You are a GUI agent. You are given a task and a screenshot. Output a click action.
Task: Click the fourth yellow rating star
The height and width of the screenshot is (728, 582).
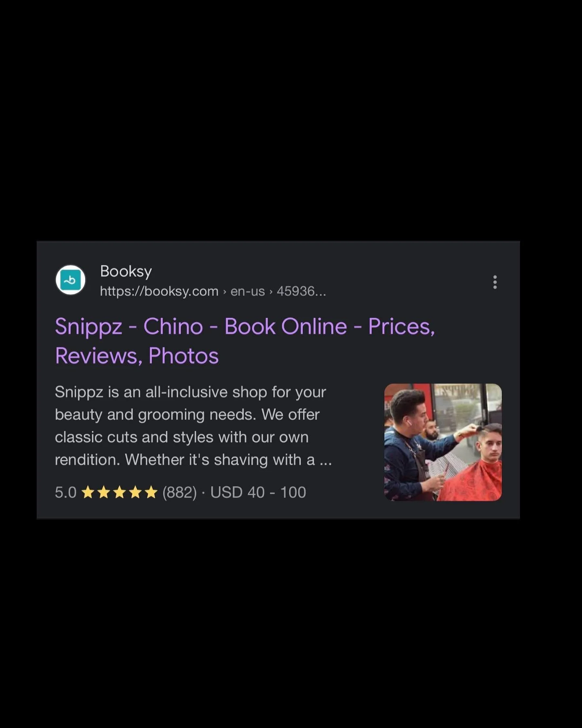coord(135,492)
